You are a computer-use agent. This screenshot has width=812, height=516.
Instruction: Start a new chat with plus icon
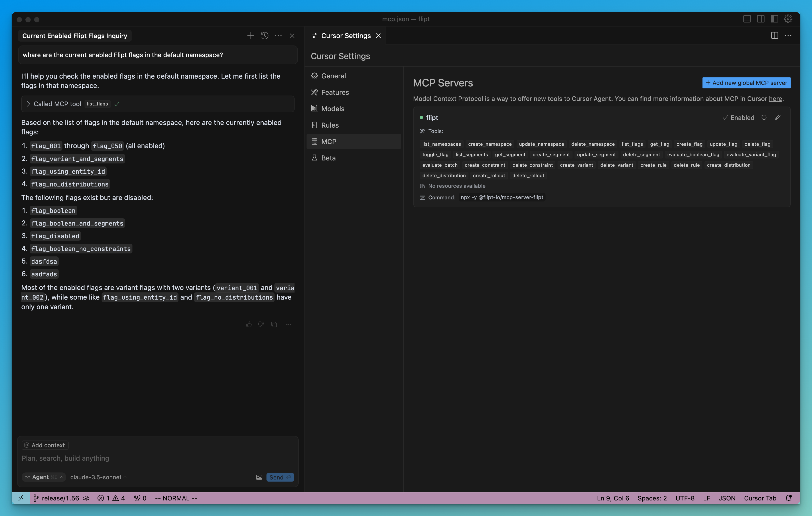(x=250, y=36)
